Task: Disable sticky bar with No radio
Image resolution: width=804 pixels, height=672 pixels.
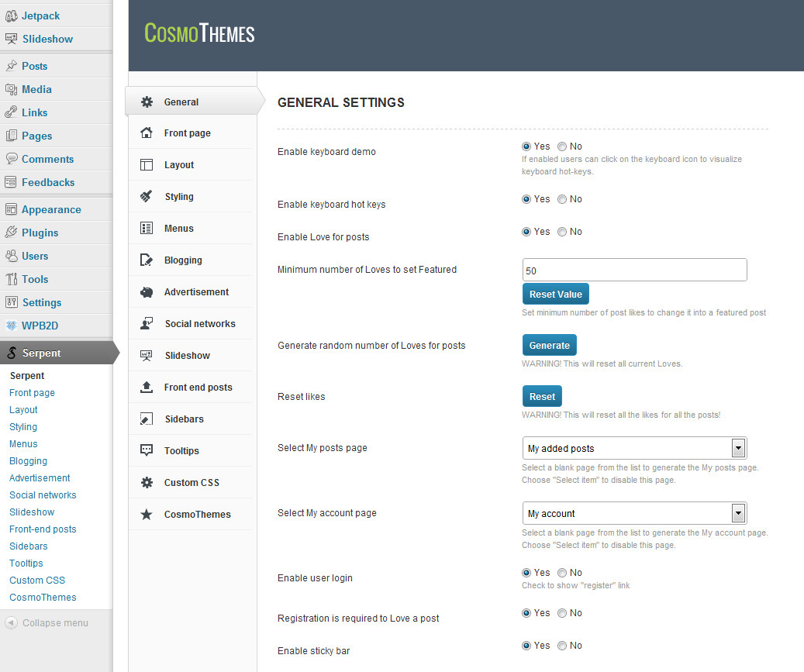Action: [562, 646]
